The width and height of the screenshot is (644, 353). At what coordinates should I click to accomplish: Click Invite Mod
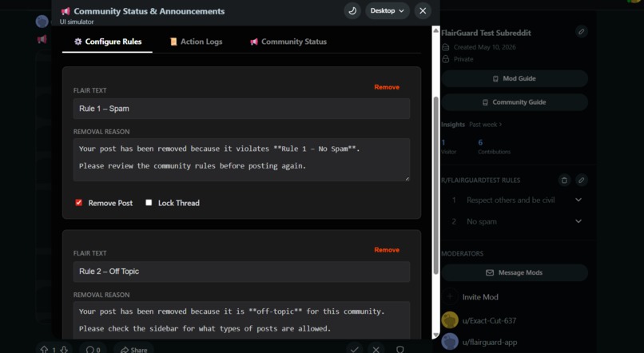480,297
